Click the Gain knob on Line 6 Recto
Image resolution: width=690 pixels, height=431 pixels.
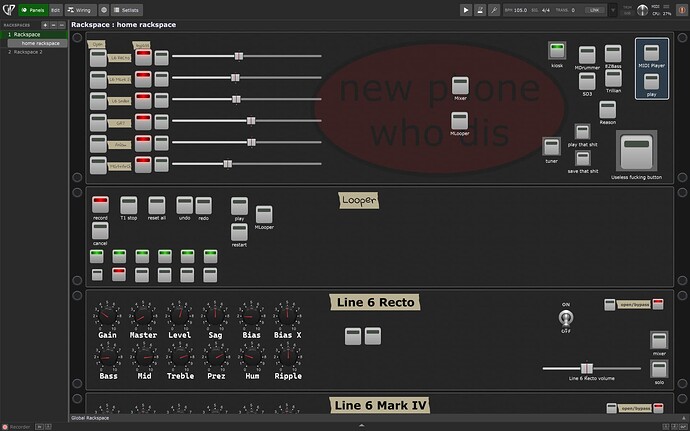(107, 315)
